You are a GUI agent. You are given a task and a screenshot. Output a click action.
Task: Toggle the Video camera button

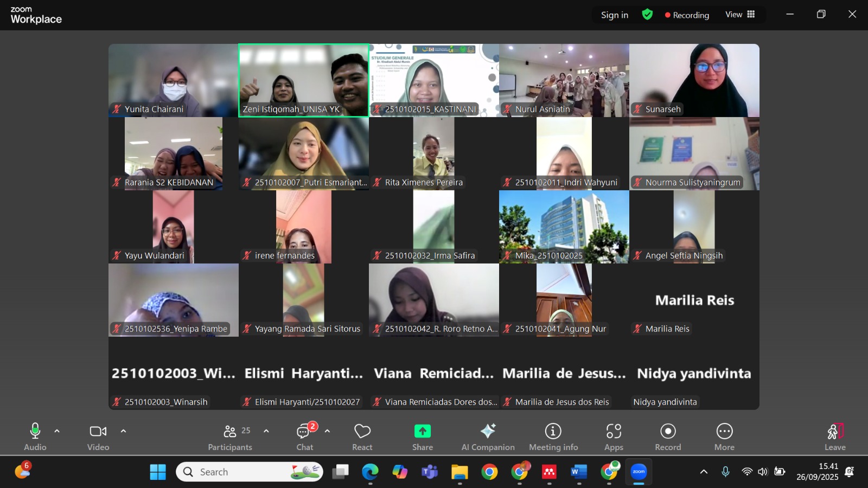tap(98, 436)
